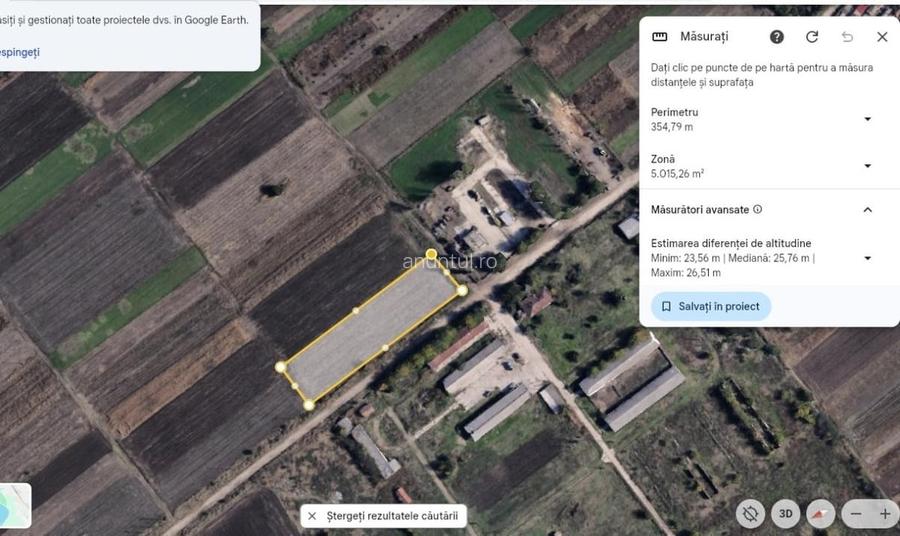This screenshot has height=536, width=900.
Task: Open the map style thumbnail
Action: [15, 506]
